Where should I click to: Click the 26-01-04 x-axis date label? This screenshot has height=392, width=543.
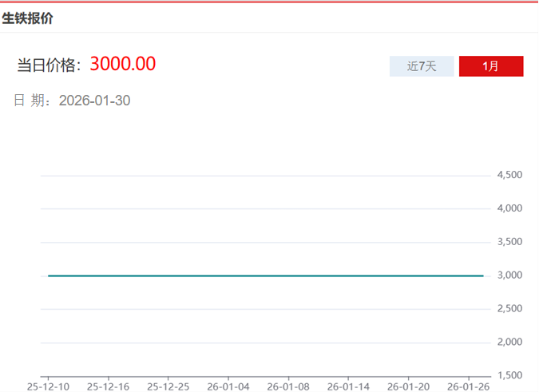tap(228, 386)
